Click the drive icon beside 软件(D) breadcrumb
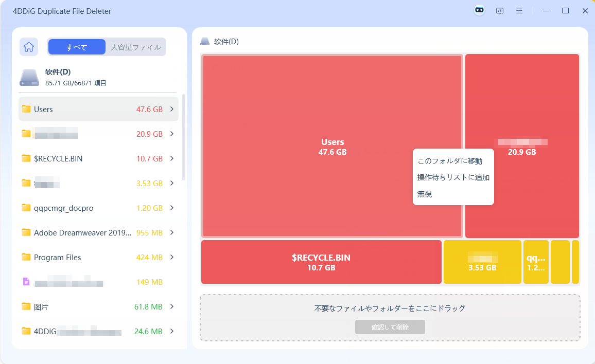The height and width of the screenshot is (364, 595). point(205,42)
